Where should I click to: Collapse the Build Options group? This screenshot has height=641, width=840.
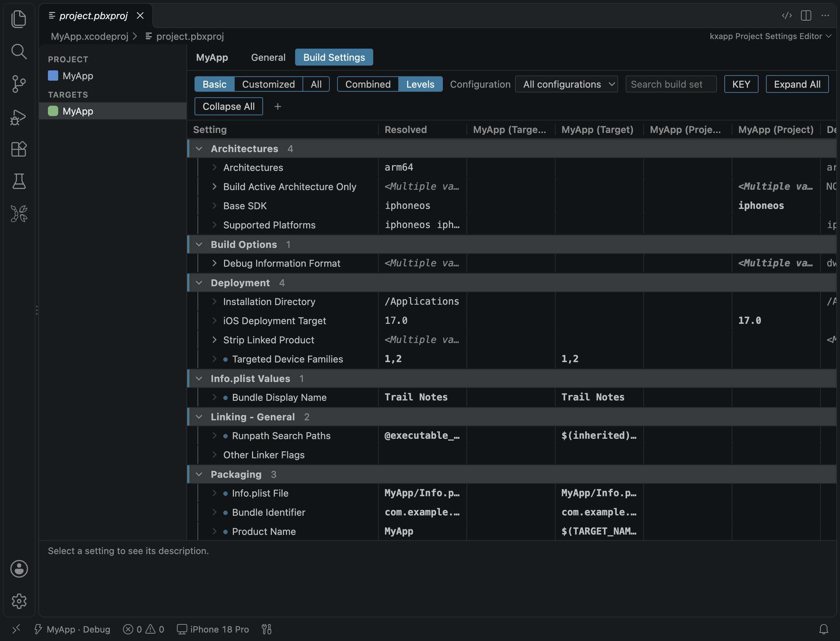[x=199, y=244]
